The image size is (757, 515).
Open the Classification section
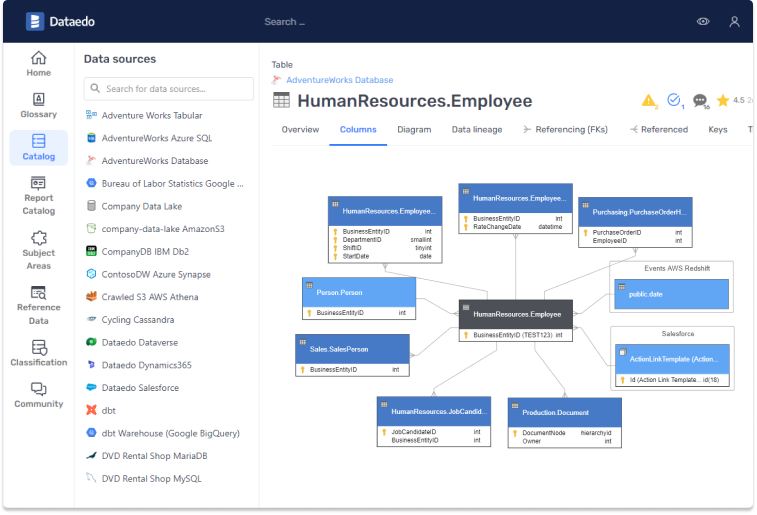point(38,353)
